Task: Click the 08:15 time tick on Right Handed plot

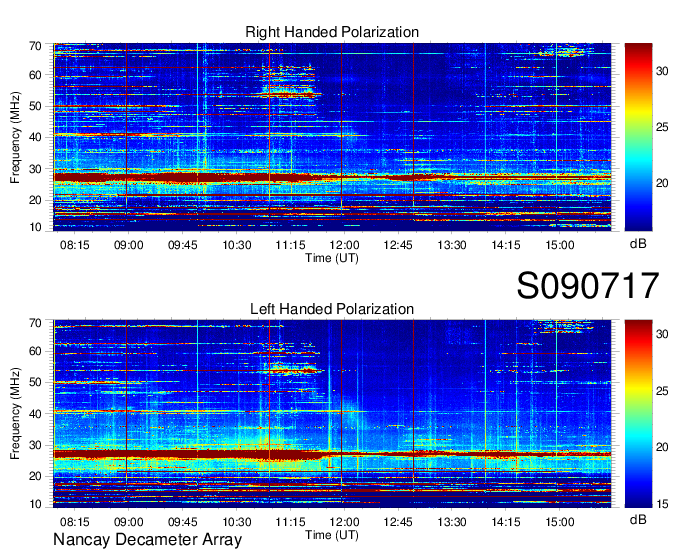Action: [75, 245]
